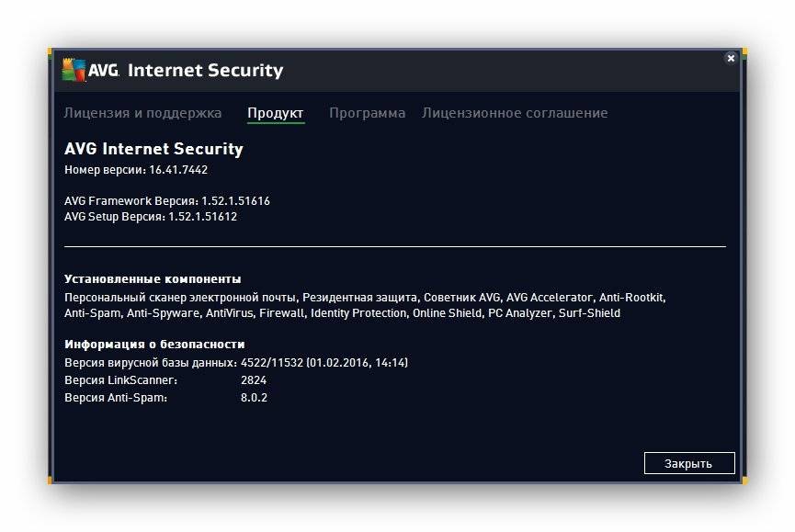
Task: Open the Лицензионное соглашение tab
Action: click(x=515, y=113)
